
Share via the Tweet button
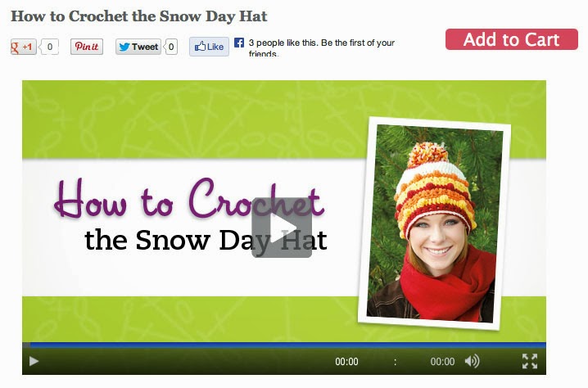pyautogui.click(x=138, y=47)
